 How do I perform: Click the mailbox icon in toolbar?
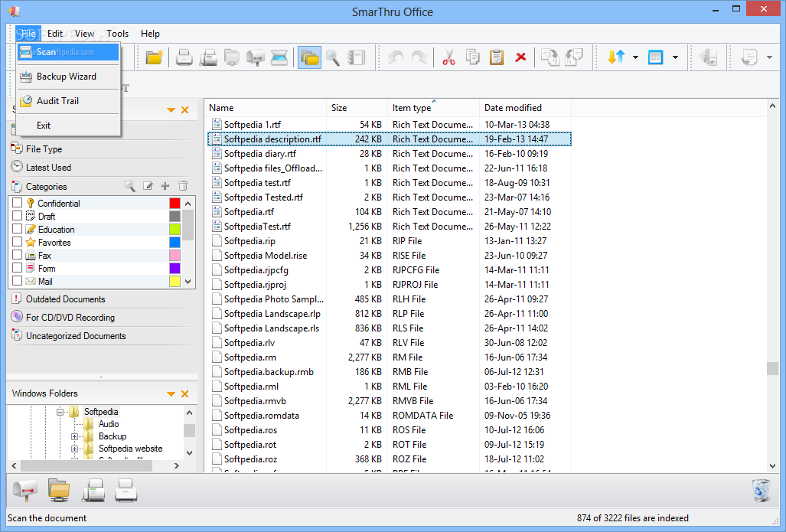(x=256, y=57)
